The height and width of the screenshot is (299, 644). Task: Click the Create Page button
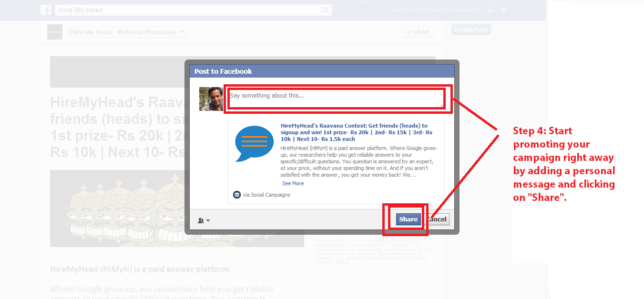(x=470, y=30)
